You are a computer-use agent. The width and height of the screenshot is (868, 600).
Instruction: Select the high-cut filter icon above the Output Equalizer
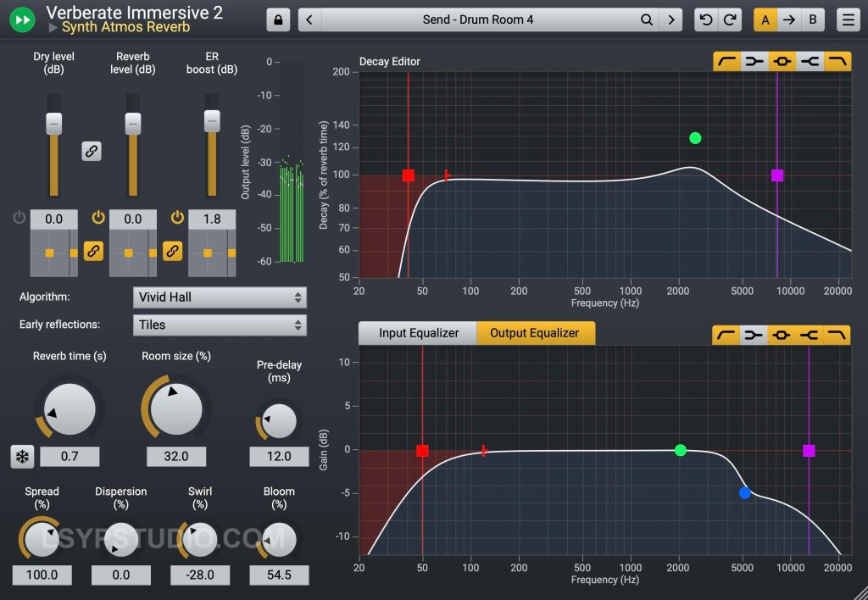pos(838,334)
